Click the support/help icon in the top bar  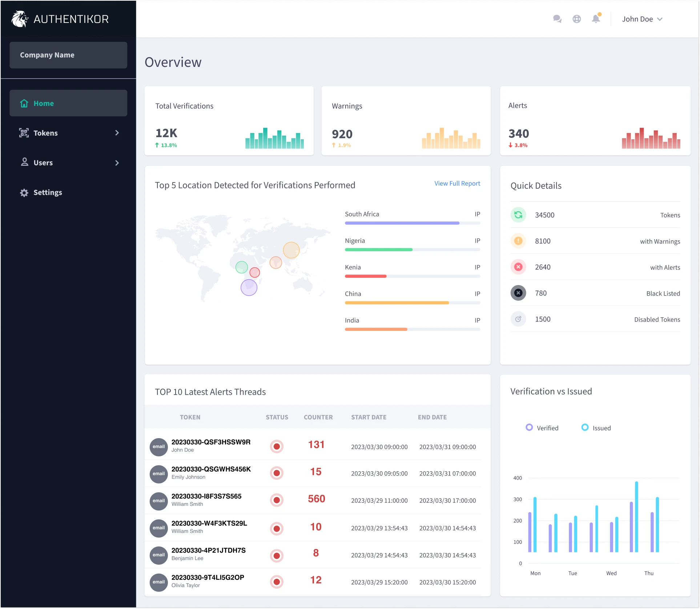pyautogui.click(x=577, y=19)
